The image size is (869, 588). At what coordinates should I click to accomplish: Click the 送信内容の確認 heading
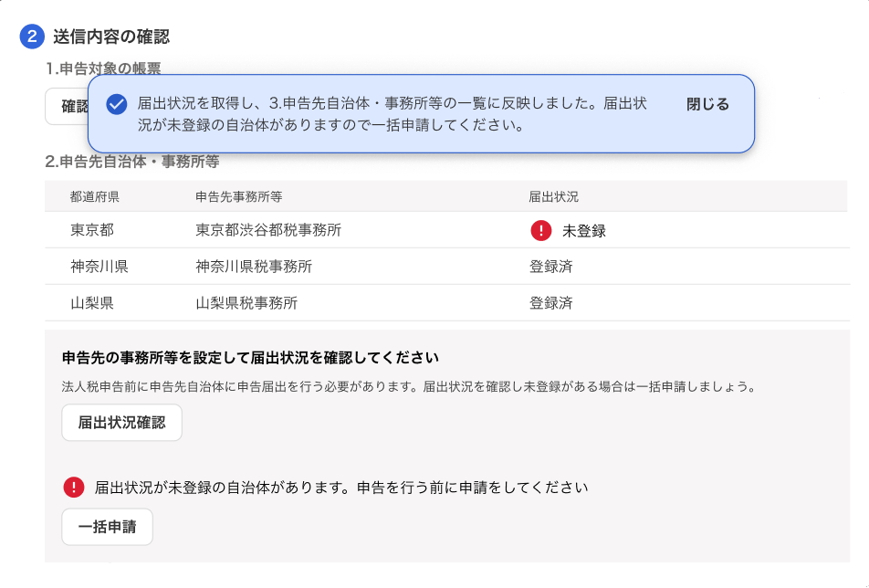click(x=111, y=37)
